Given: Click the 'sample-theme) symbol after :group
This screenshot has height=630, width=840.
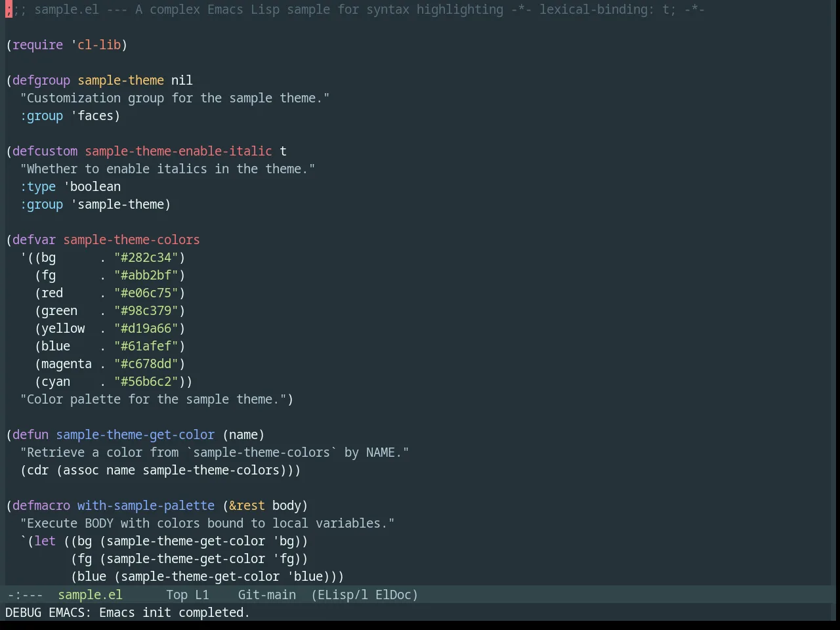Looking at the screenshot, I should (x=121, y=204).
